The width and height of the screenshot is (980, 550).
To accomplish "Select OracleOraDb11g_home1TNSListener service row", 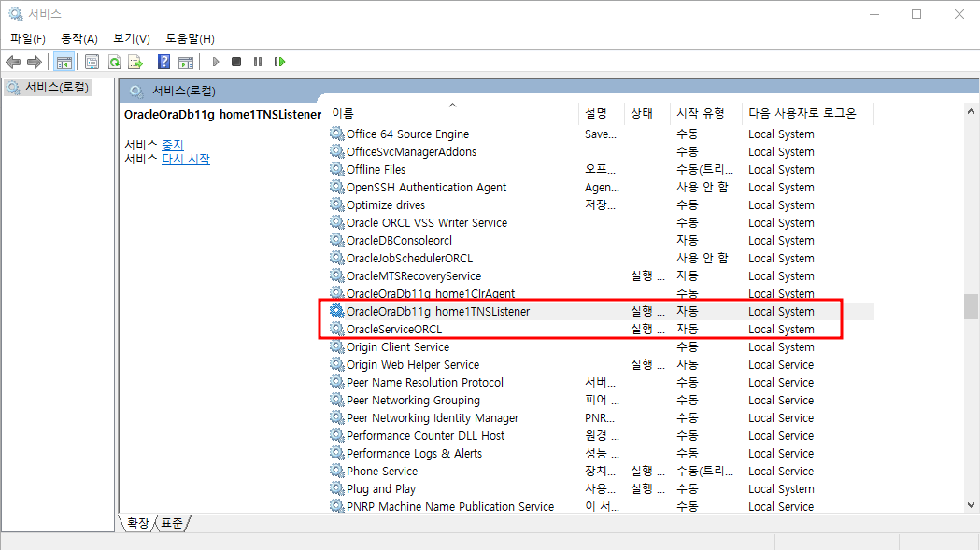I will [438, 311].
